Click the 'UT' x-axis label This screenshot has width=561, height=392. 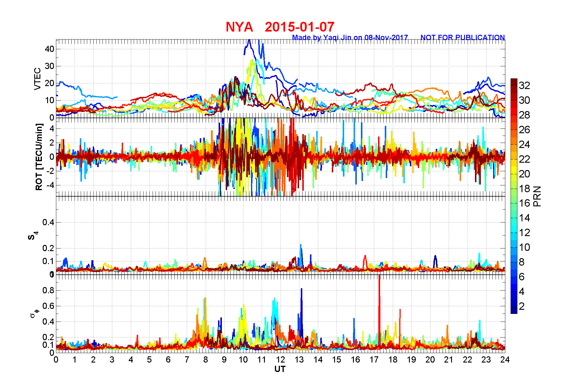(x=280, y=369)
